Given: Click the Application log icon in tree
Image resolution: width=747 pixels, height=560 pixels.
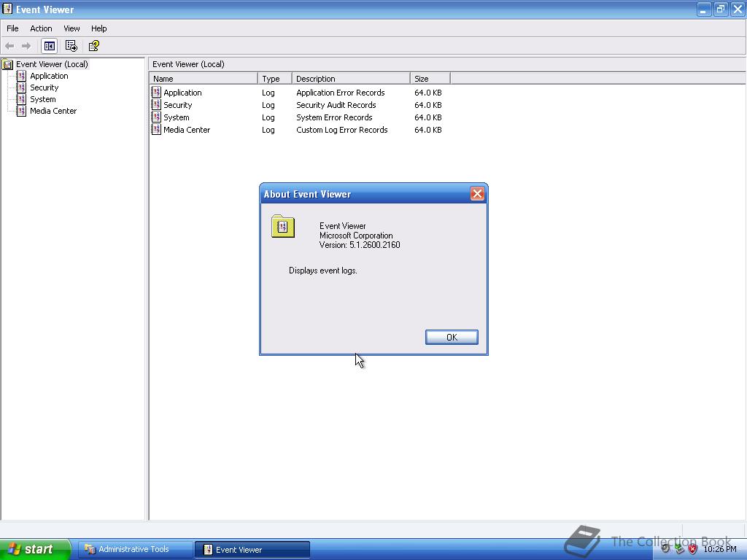Looking at the screenshot, I should point(21,76).
